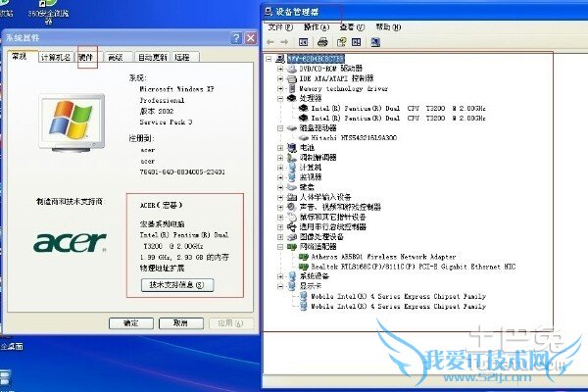Click the Windows XP logo image
Screen dimensions: 588x392
(x=72, y=123)
